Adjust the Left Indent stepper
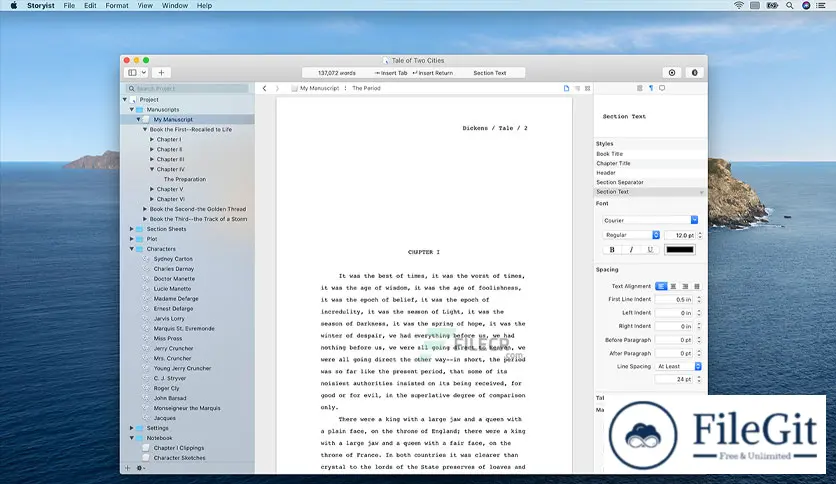The image size is (836, 484). click(699, 313)
